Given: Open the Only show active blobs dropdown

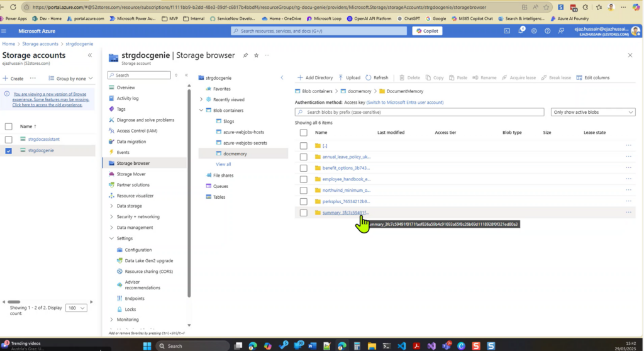Looking at the screenshot, I should click(592, 112).
